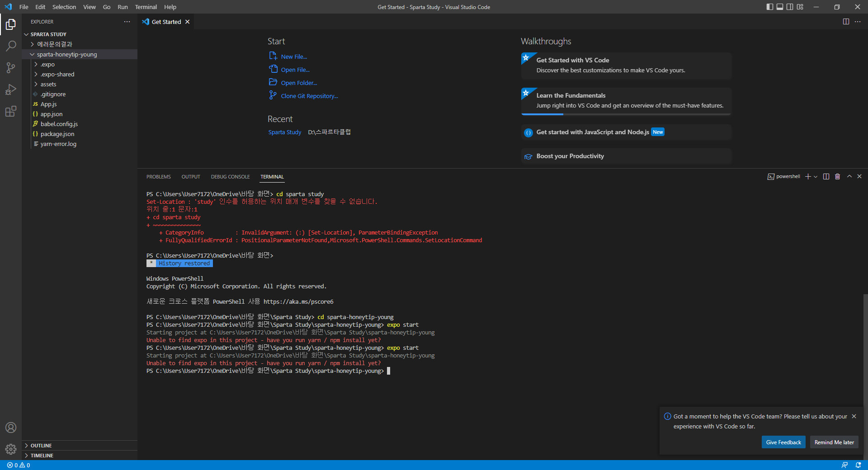Open the Selection menu

coord(64,7)
